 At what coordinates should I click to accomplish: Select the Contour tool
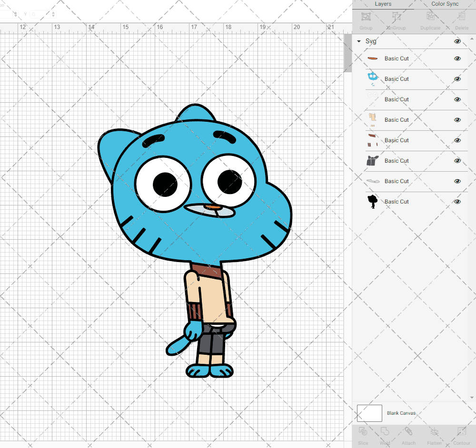coord(461,431)
